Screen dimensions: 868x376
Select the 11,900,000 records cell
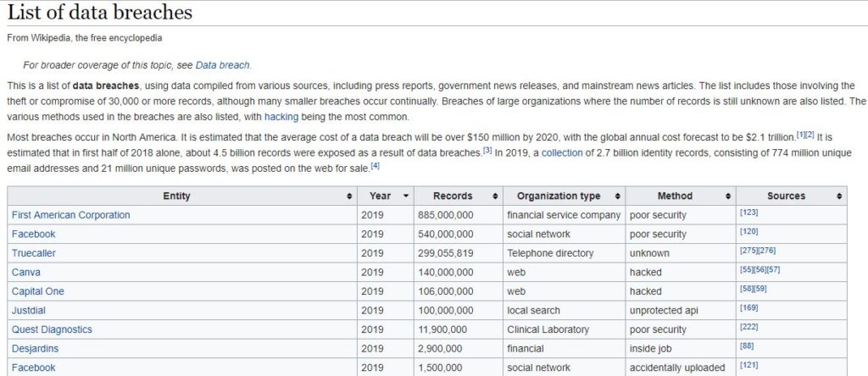[458, 329]
